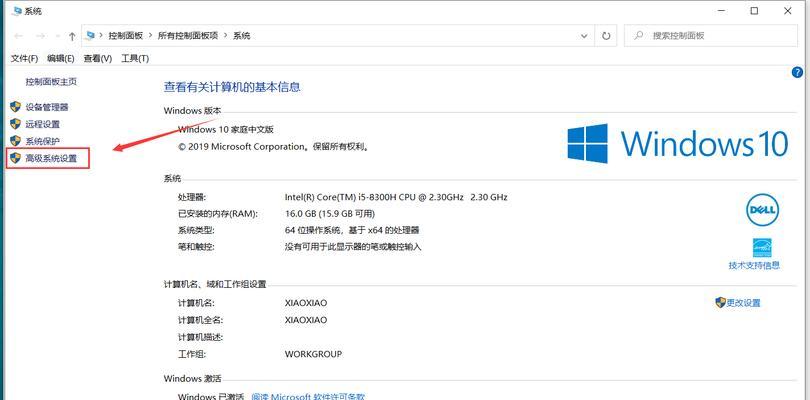This screenshot has height=400, width=810.
Task: Minimize the 系统 window
Action: (x=721, y=11)
